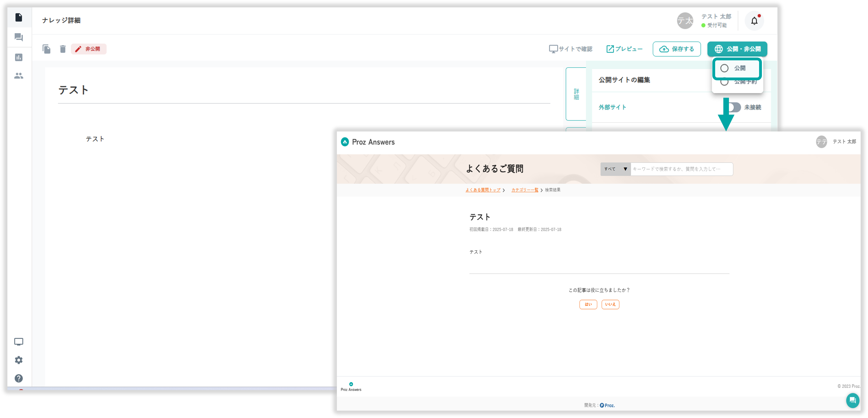The height and width of the screenshot is (418, 868).
Task: Open the analytics chart sidebar icon
Action: pos(19,57)
